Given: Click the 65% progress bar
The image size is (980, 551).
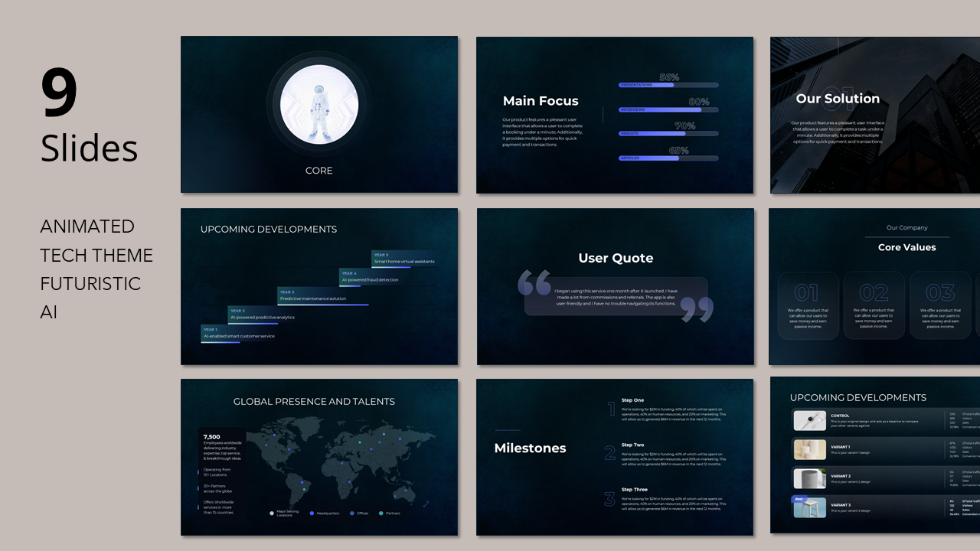Looking at the screenshot, I should 668,158.
